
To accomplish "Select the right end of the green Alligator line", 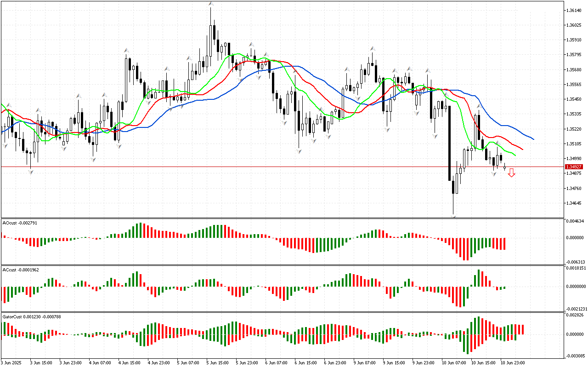I will tap(514, 155).
